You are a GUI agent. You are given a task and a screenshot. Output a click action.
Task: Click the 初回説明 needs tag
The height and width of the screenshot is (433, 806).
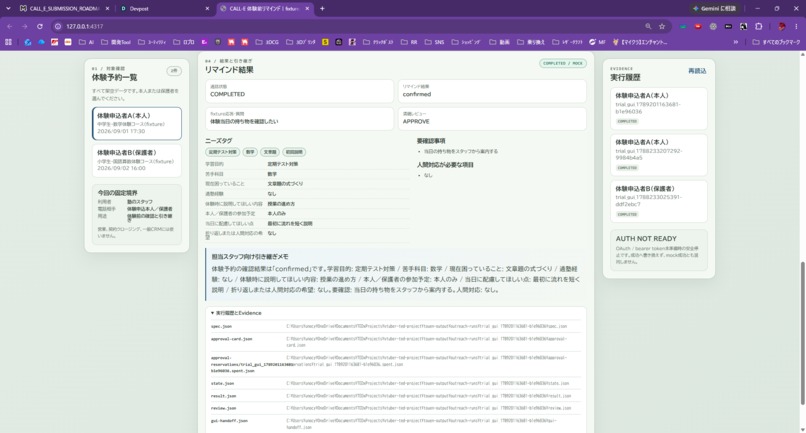[x=294, y=152]
